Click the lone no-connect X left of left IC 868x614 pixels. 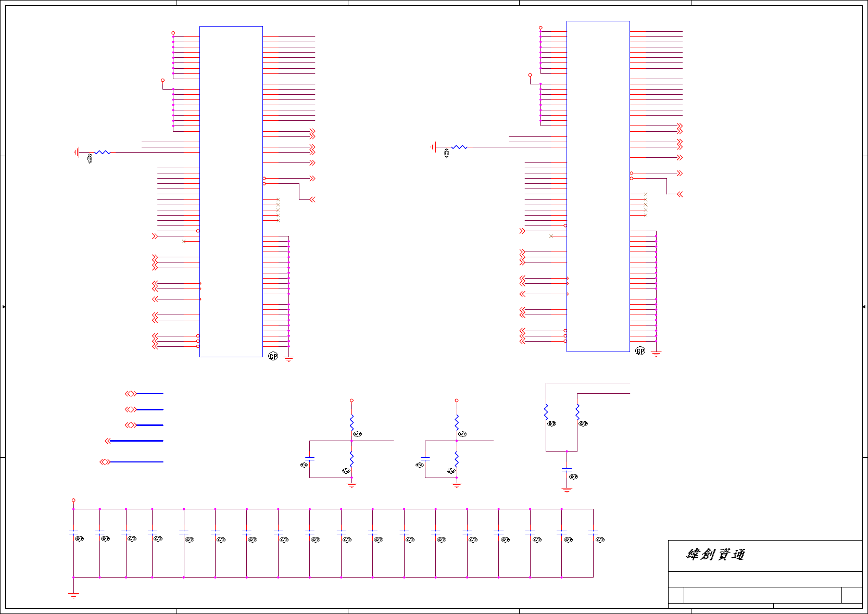point(184,242)
